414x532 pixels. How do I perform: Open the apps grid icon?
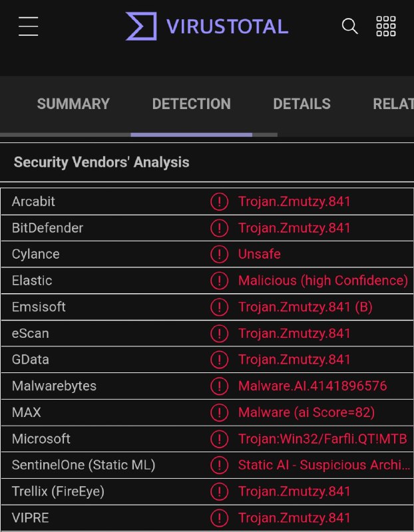coord(386,27)
